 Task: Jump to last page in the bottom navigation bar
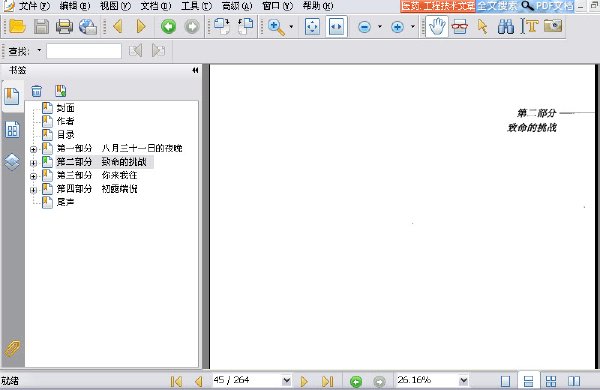coord(328,381)
